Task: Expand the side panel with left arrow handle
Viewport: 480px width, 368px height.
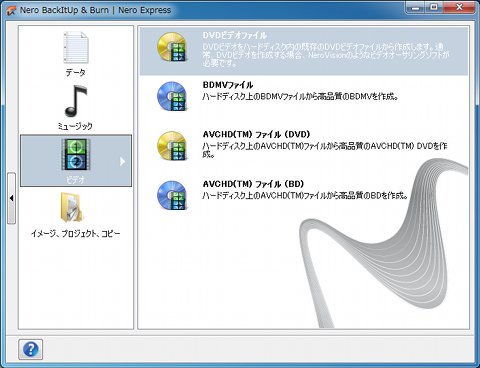Action: (11, 198)
